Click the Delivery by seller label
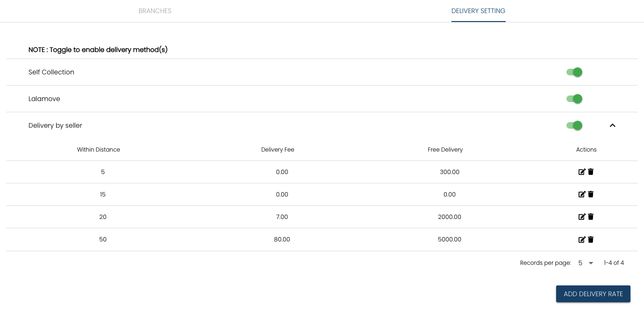Screen dimensions: 644x328 coord(55,125)
